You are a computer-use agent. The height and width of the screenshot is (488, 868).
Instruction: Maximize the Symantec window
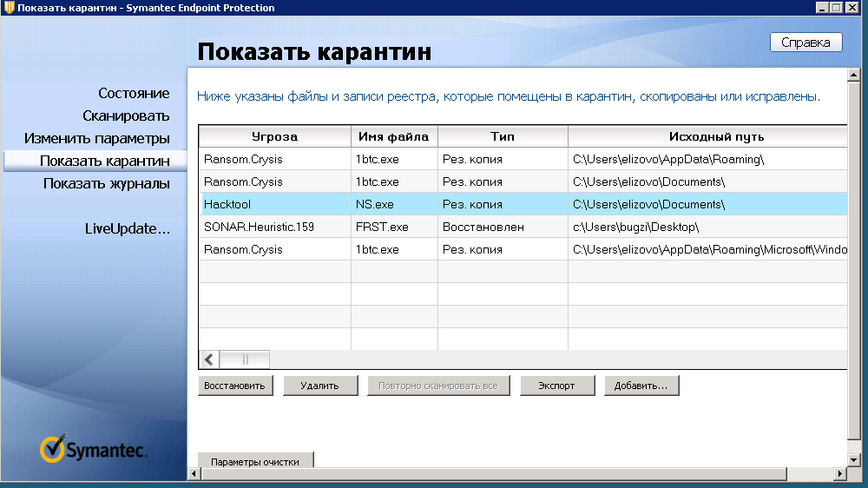(x=837, y=8)
